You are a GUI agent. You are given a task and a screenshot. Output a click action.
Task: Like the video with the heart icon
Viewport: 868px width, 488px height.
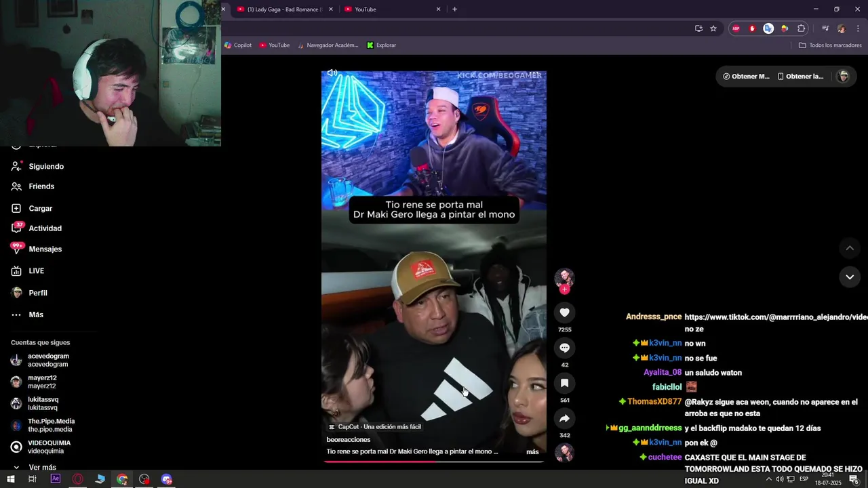pos(564,312)
